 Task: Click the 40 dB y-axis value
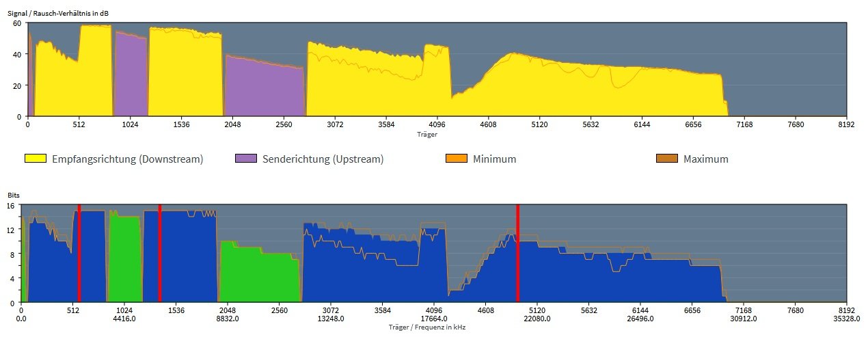(x=16, y=54)
